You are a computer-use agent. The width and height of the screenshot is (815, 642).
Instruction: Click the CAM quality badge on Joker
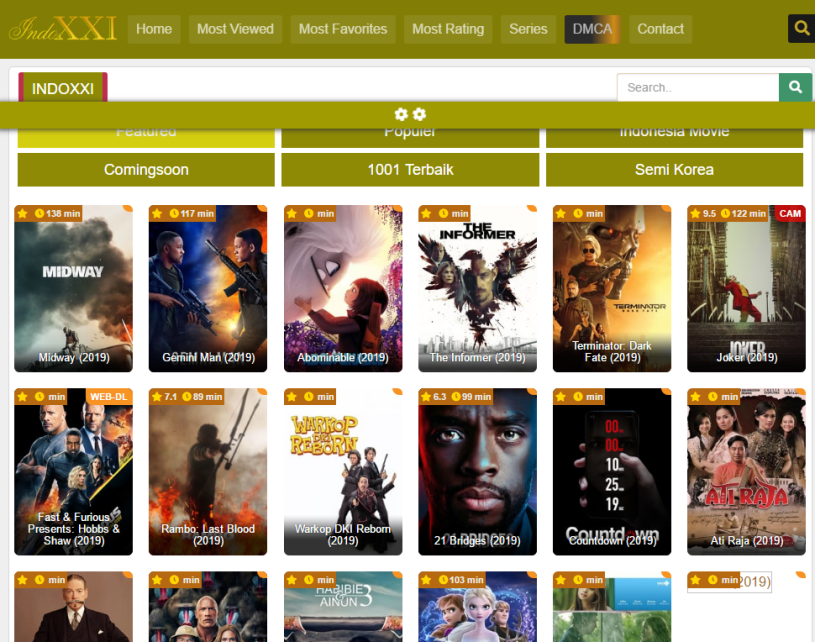(790, 213)
